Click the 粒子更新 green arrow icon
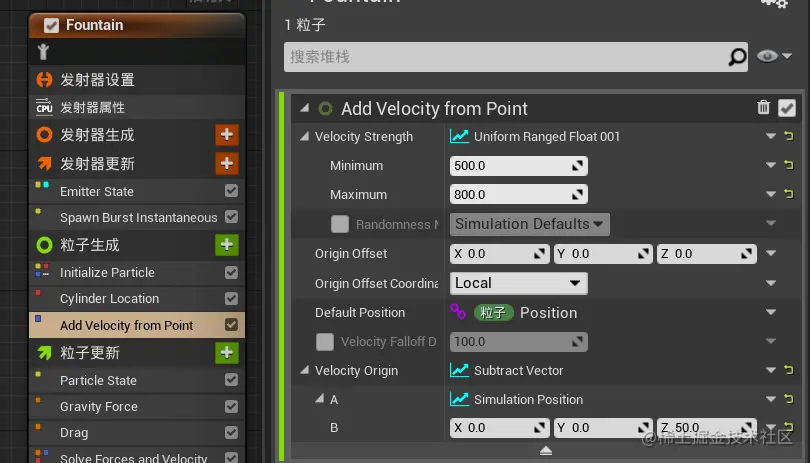The image size is (810, 463). point(44,352)
